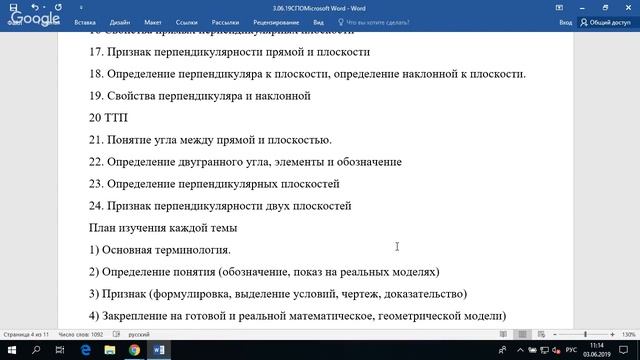Customize the Quick Access Toolbar dropdown
Screen dimensions: 640x360
pos(81,8)
